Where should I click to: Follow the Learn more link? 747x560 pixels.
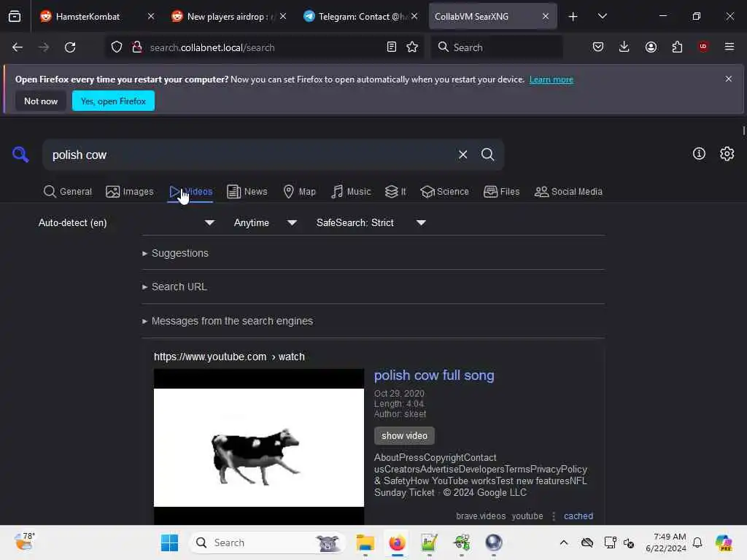coord(551,79)
